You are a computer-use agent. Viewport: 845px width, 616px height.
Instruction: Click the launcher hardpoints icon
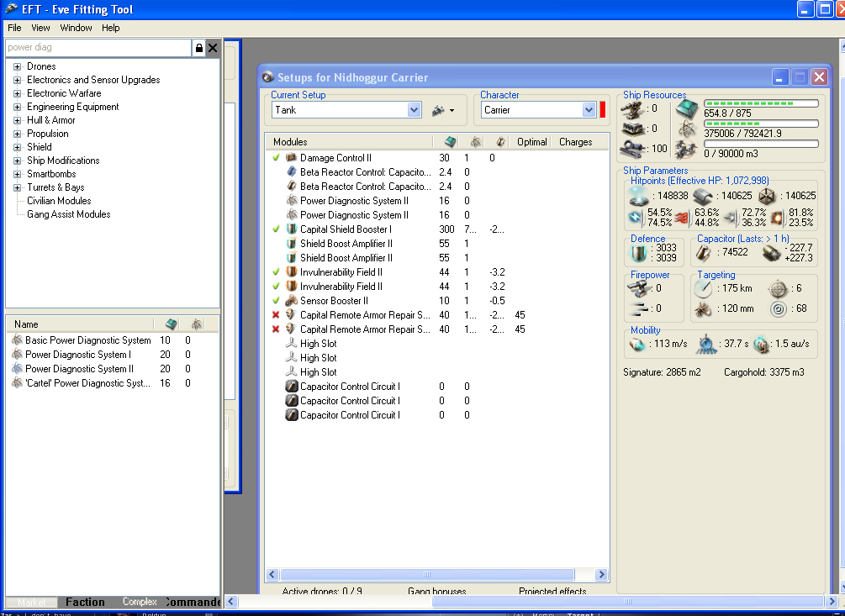(x=631, y=129)
